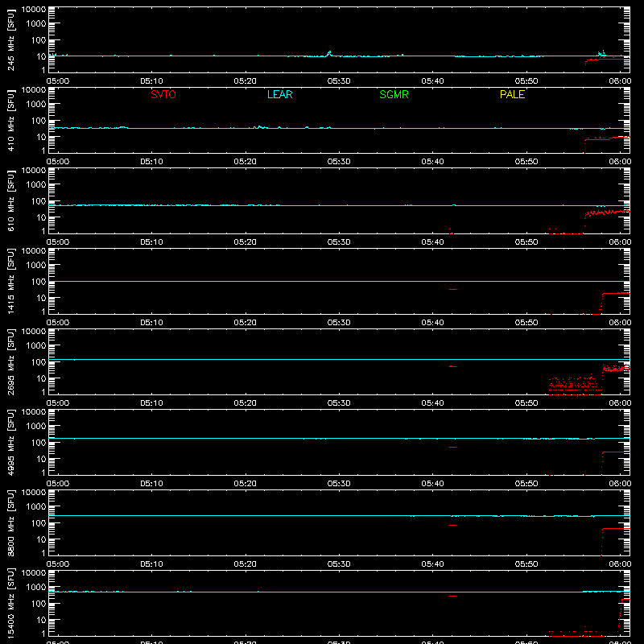The image size is (644, 644).
Task: Click the cyan LEAR legend label
Action: (x=279, y=94)
